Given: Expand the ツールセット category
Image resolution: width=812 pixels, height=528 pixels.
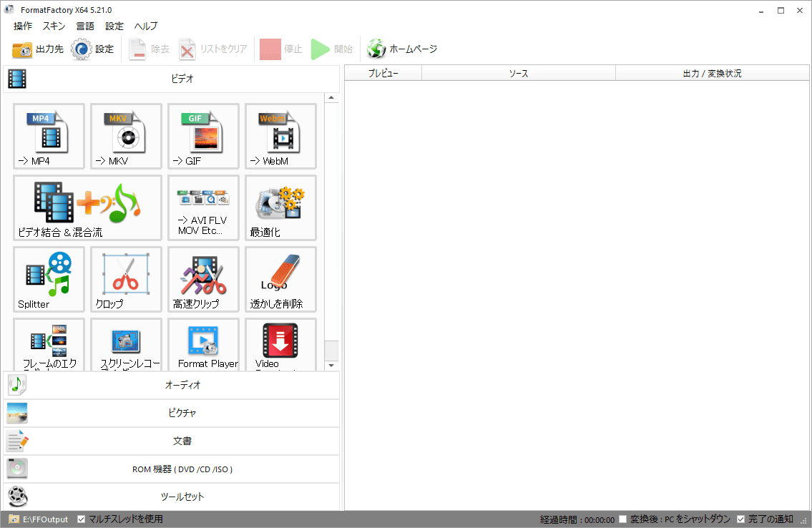Looking at the screenshot, I should point(172,497).
